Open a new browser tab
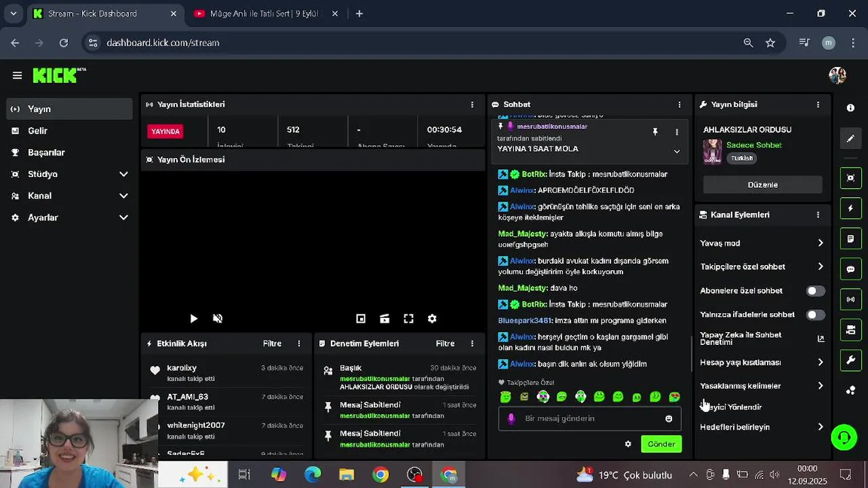The width and height of the screenshot is (868, 488). 359,14
